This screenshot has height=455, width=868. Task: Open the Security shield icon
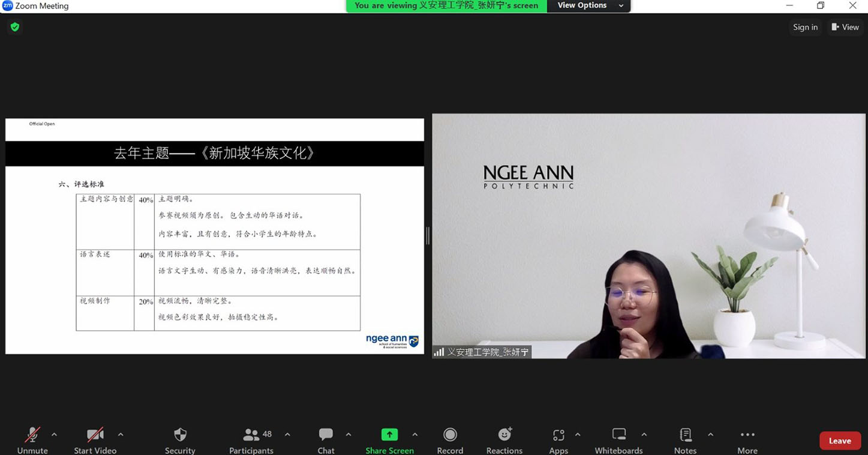click(180, 435)
